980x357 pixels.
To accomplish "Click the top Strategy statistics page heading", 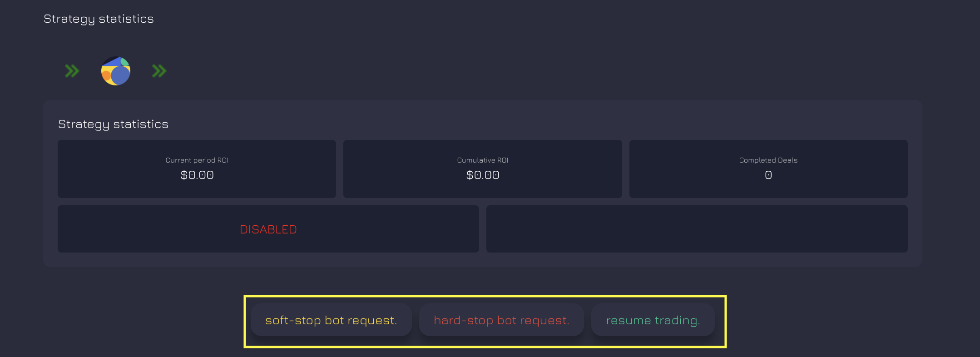I will pos(99,19).
